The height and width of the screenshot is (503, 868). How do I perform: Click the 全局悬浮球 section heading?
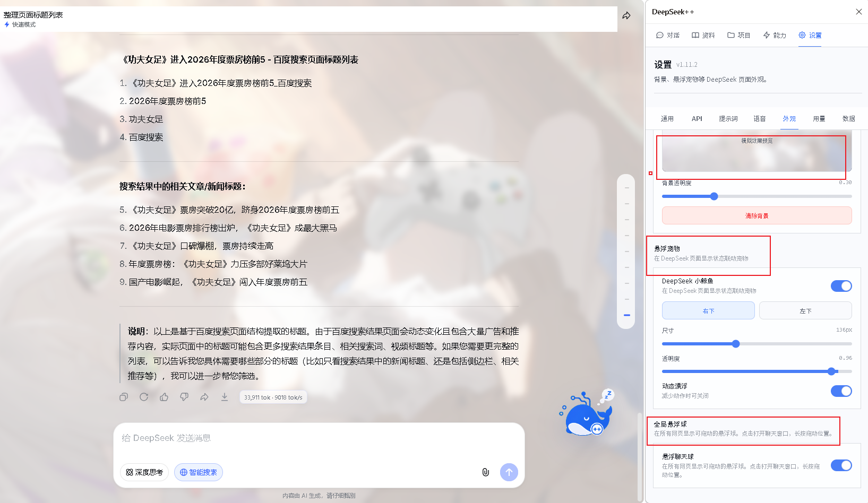(670, 424)
